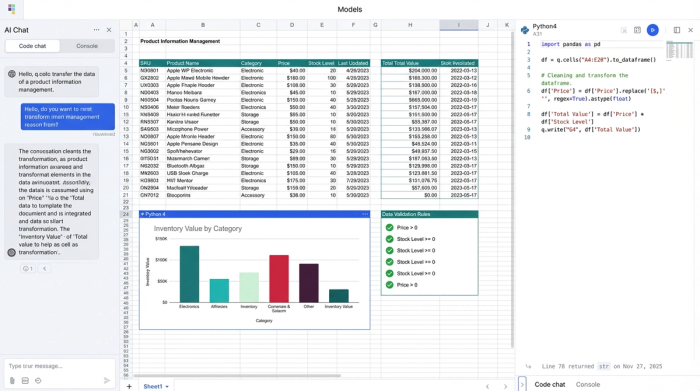
Task: Select column C header
Action: [258, 25]
